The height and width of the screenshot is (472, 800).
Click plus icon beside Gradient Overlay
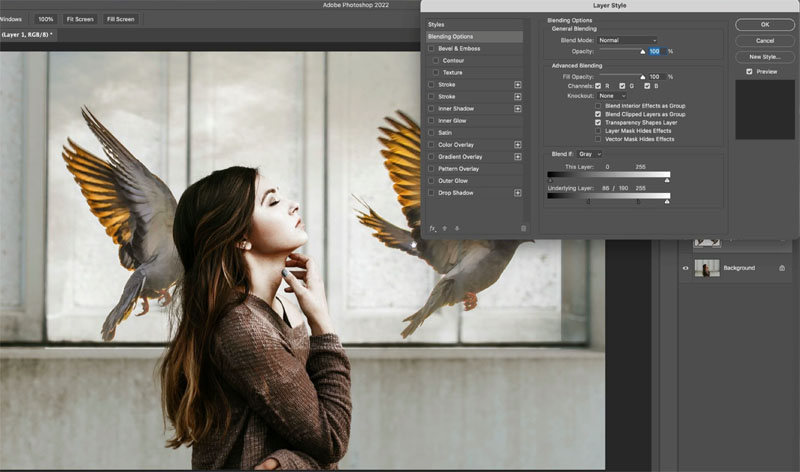518,157
